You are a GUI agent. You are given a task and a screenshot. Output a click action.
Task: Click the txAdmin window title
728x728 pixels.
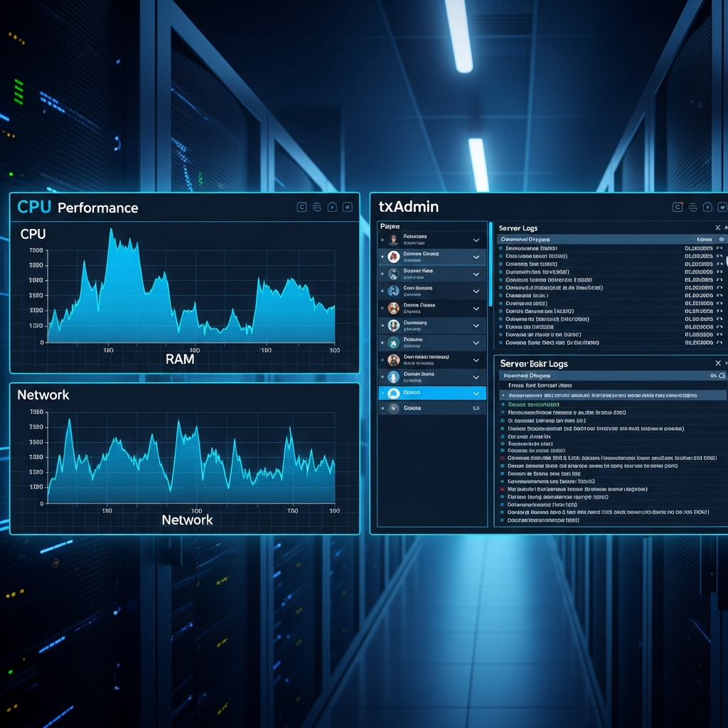click(409, 207)
